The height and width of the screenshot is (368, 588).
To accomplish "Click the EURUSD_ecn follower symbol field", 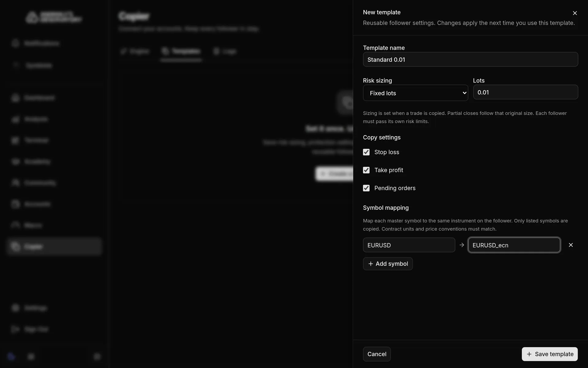I will (514, 245).
